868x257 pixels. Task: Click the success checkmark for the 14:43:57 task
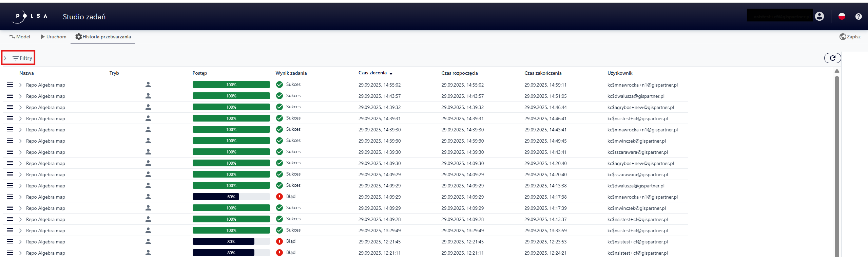point(279,96)
